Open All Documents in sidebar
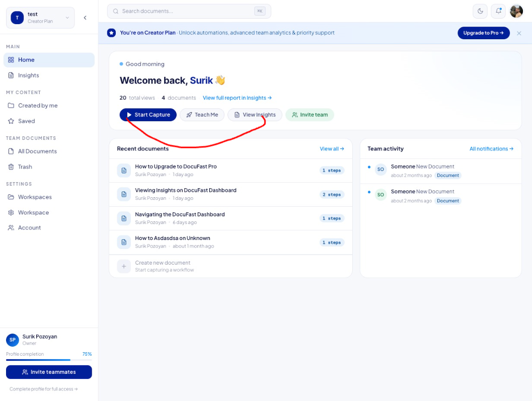532x401 pixels. click(x=49, y=151)
